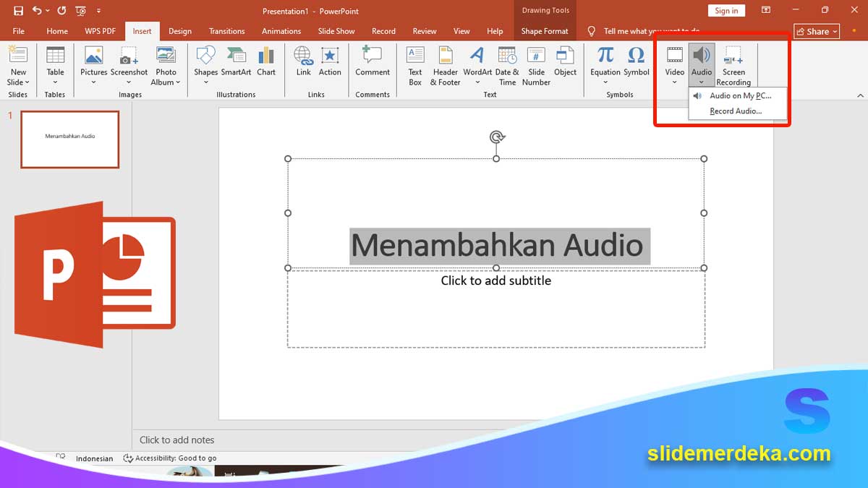This screenshot has height=488, width=868.
Task: Expand the WordArt dropdown arrow
Action: 477,82
